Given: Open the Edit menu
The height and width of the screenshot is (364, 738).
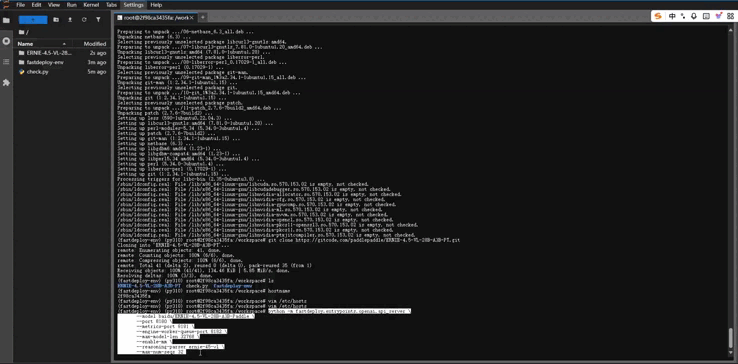Looking at the screenshot, I should click(36, 5).
